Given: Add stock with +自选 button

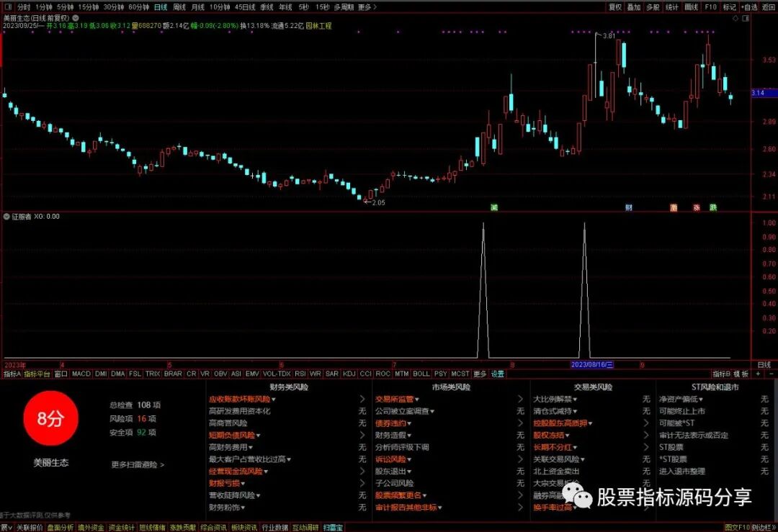Looking at the screenshot, I should 749,7.
